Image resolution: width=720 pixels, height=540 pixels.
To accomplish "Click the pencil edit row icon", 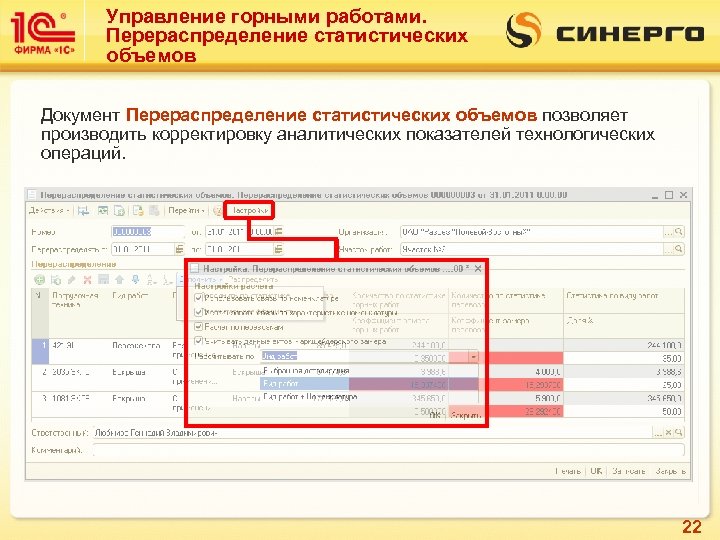I will (x=72, y=279).
